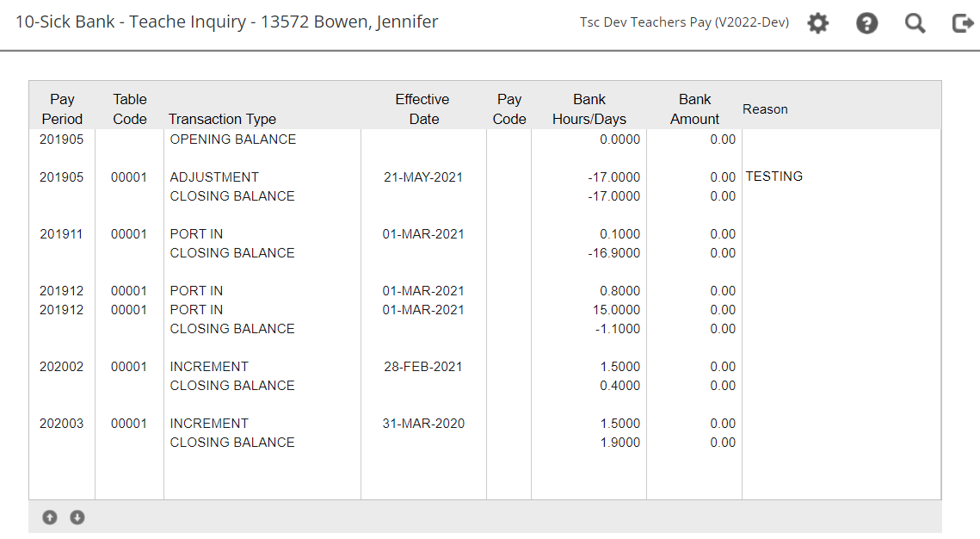The height and width of the screenshot is (539, 980).
Task: Select the INCREMENT row dated 28-FEB-2021
Action: (209, 367)
